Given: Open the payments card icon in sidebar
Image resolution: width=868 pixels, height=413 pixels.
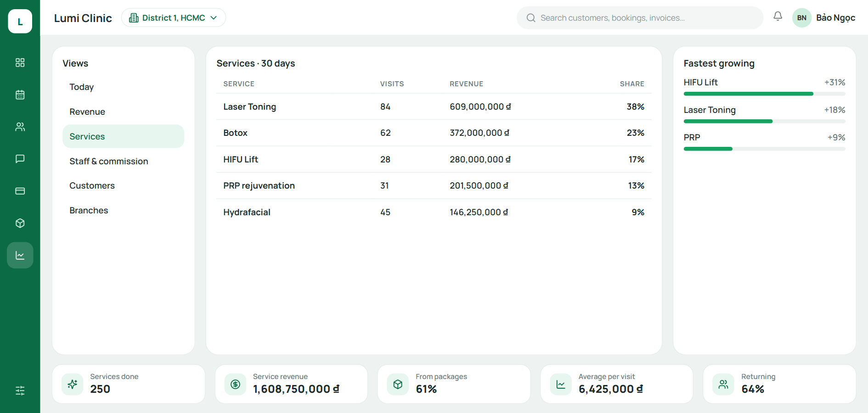Looking at the screenshot, I should 20,191.
